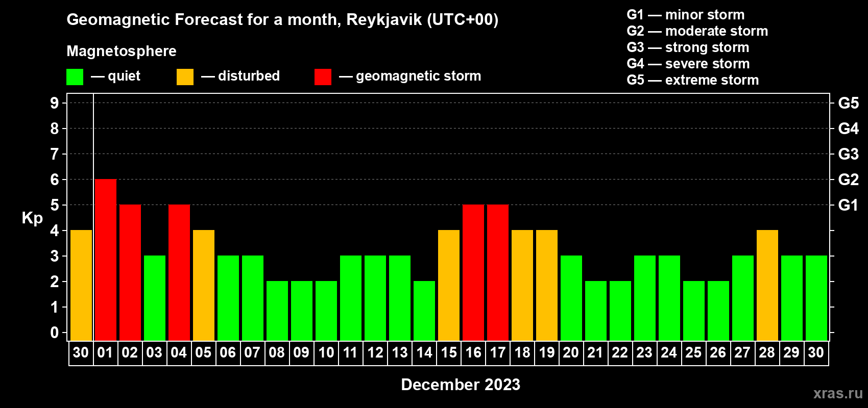The image size is (868, 408).
Task: Select the green bar for December 08
Action: pyautogui.click(x=277, y=311)
